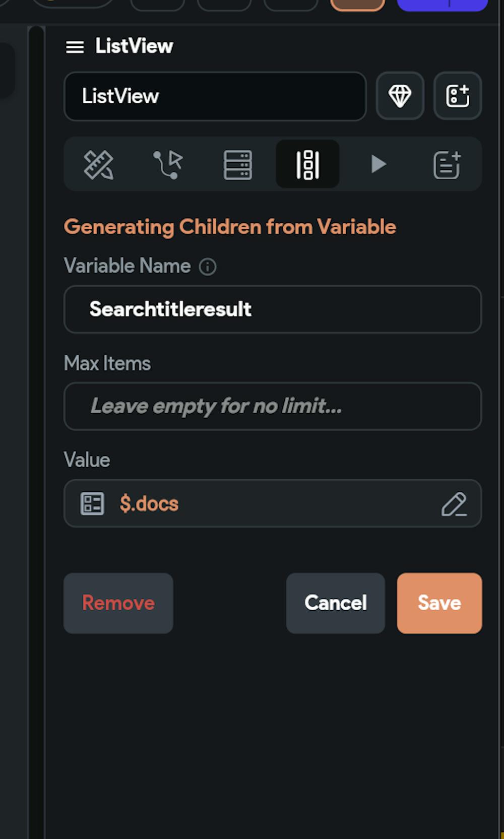Click the purple button at the top
504x839 pixels.
click(442, 5)
